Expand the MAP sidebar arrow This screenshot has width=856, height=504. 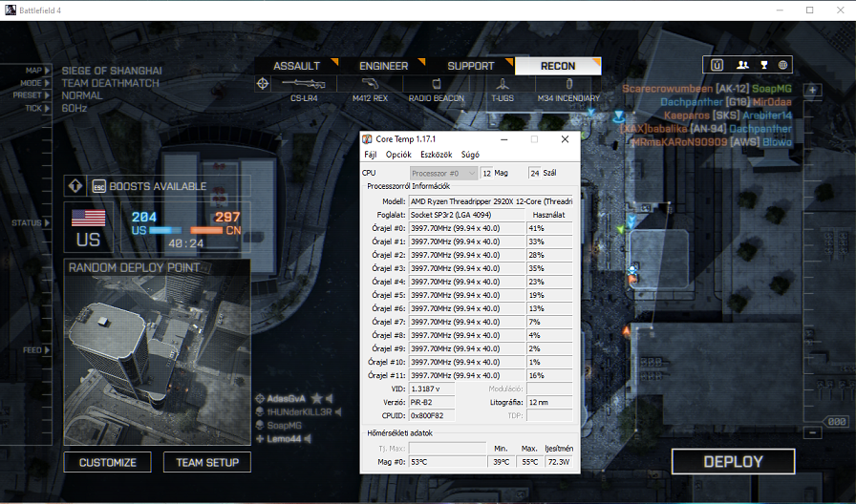[48, 71]
